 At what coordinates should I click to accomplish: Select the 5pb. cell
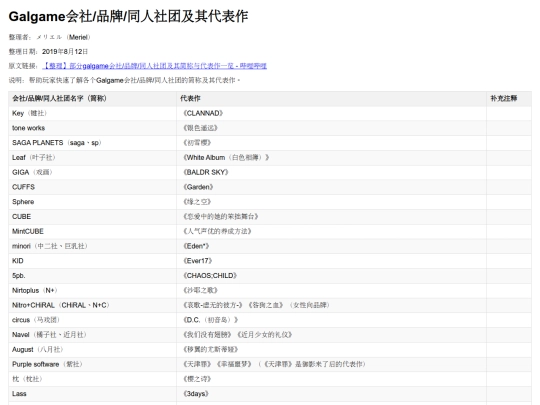click(92, 276)
